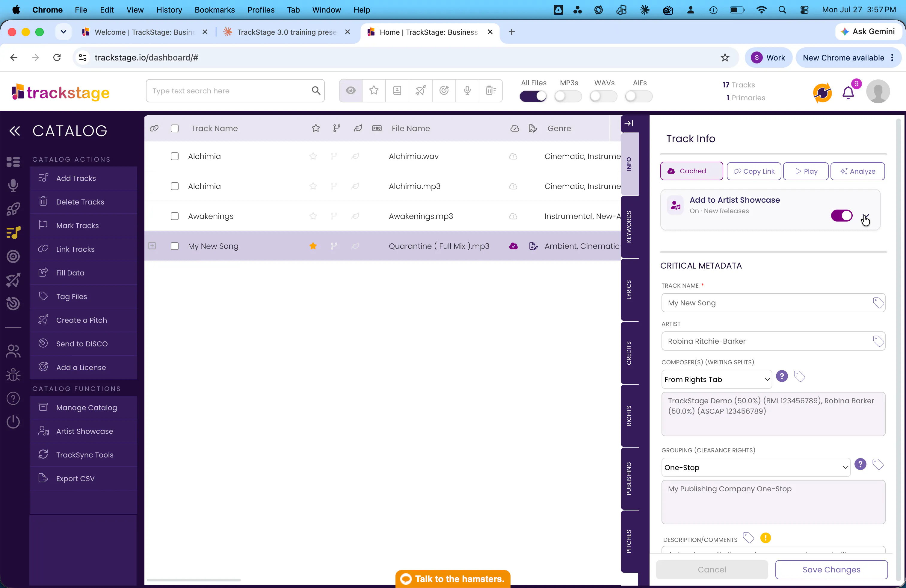Open Chrome three-dot menu beside update notice
Screen dimensions: 906x588
[x=892, y=57]
